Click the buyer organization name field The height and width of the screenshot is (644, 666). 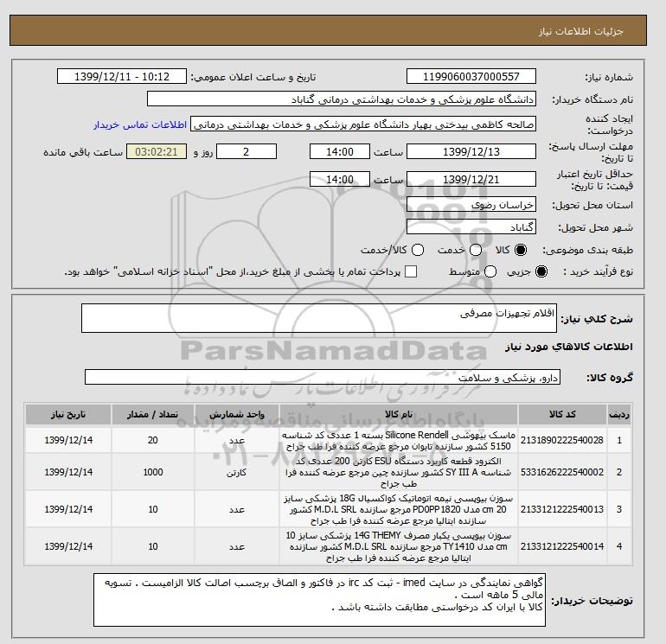pyautogui.click(x=342, y=99)
